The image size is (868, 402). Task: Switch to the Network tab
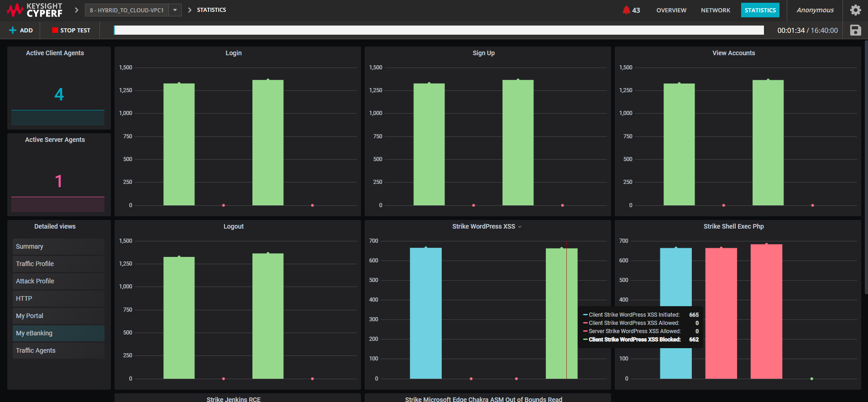(x=715, y=10)
